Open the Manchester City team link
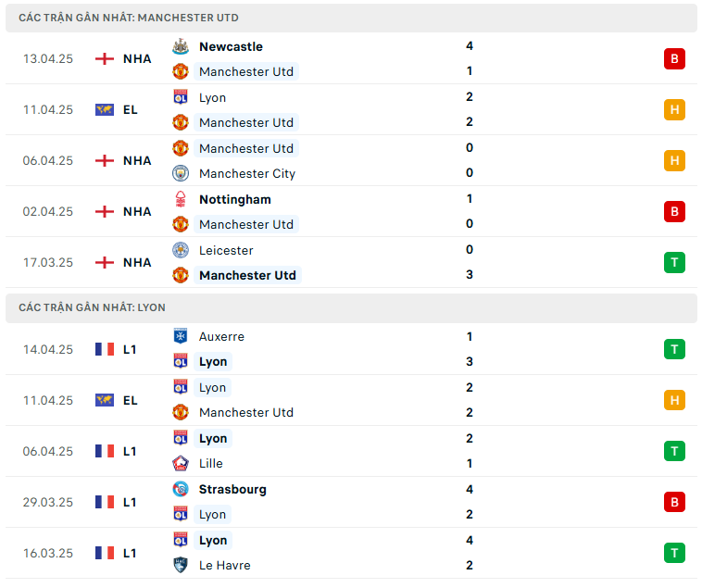 [x=247, y=173]
